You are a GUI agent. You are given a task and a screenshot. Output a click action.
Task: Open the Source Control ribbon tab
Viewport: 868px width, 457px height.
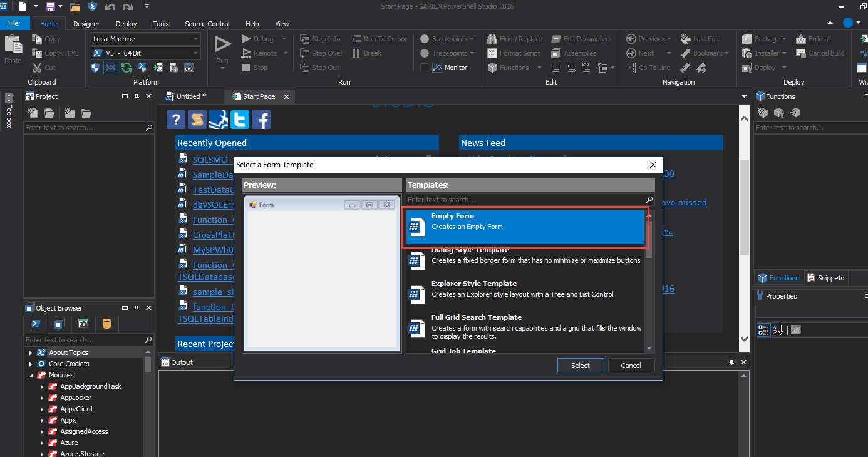(207, 24)
